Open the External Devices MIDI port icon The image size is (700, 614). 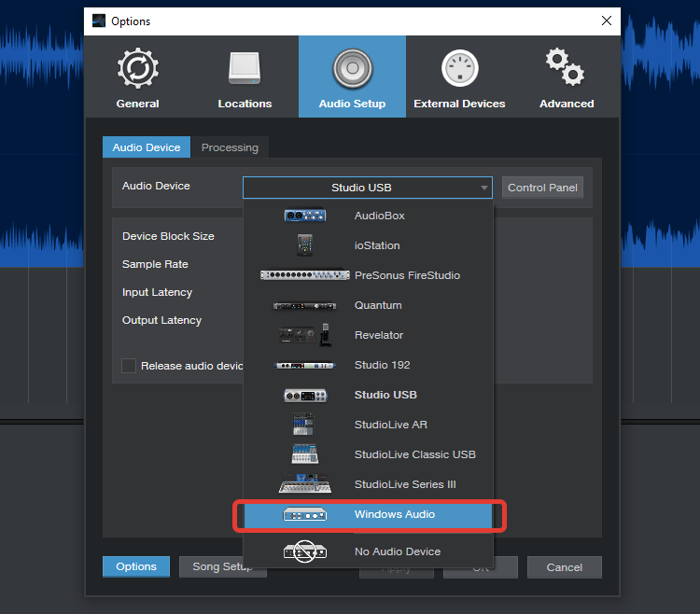pos(460,68)
